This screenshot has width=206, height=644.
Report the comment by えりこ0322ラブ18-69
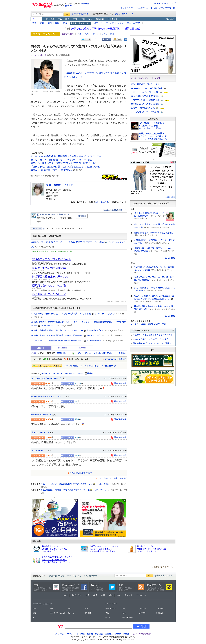coord(119,383)
